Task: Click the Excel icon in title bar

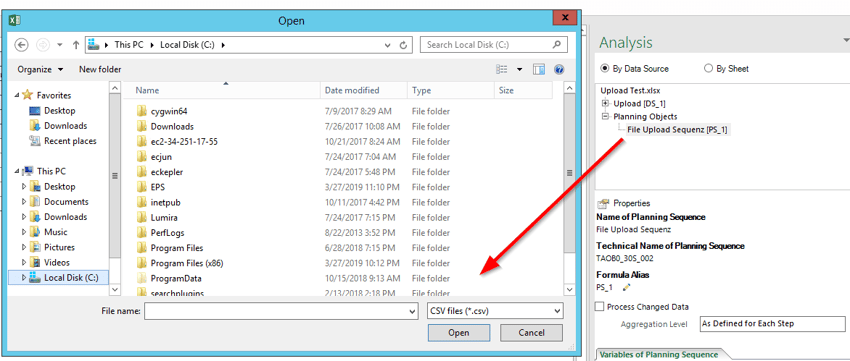Action: (15, 21)
